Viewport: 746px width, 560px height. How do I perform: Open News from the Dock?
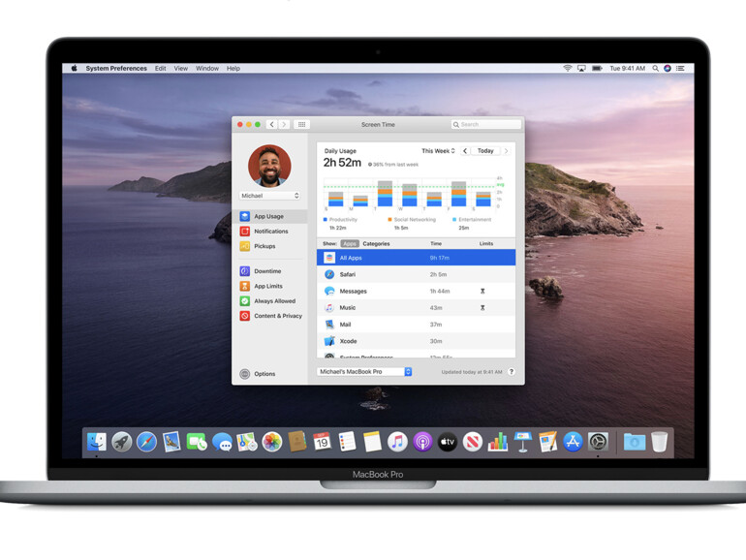(x=473, y=442)
